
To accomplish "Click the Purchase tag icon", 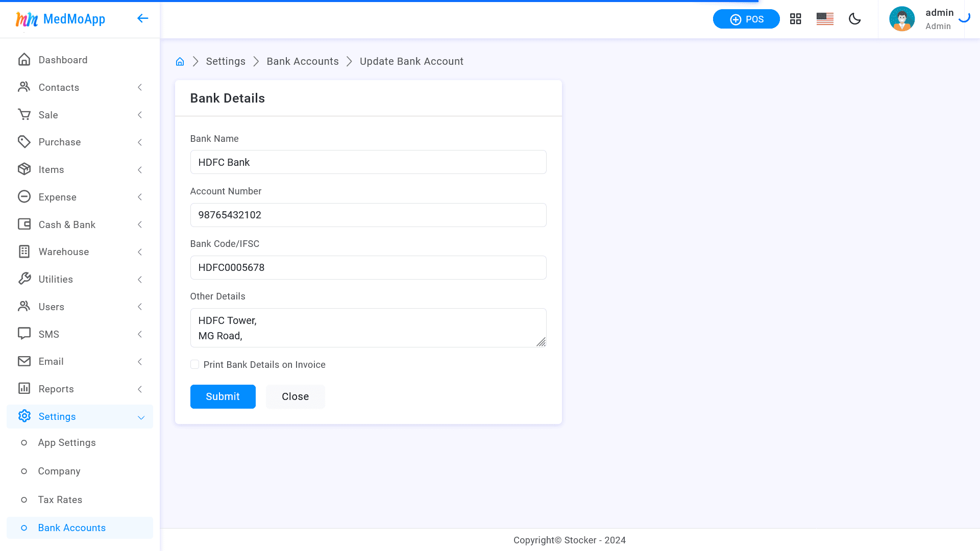I will (24, 142).
